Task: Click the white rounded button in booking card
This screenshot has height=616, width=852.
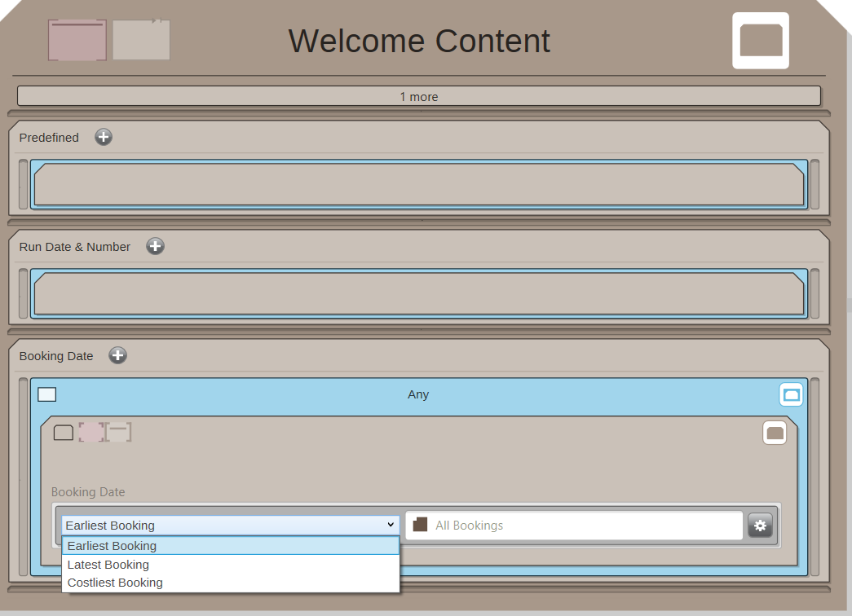Action: [x=775, y=433]
